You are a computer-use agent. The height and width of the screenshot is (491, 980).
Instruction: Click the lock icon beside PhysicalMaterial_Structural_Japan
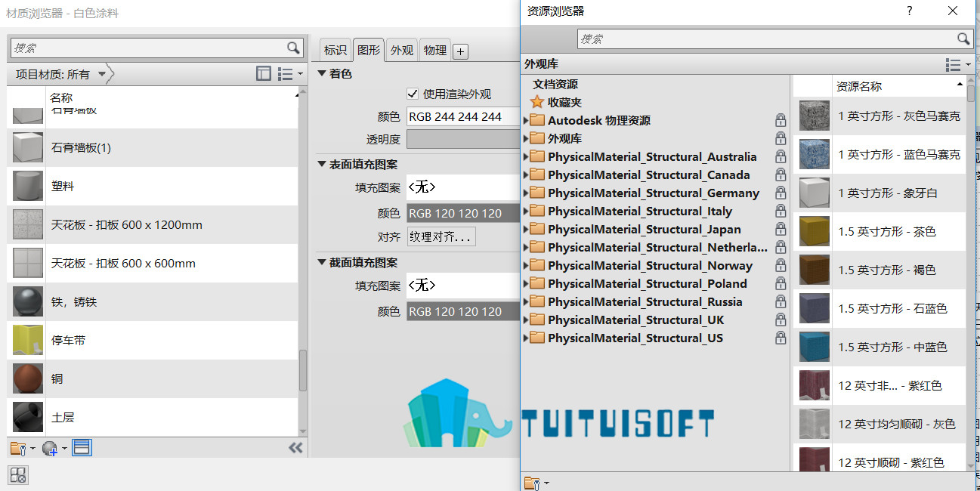(781, 229)
